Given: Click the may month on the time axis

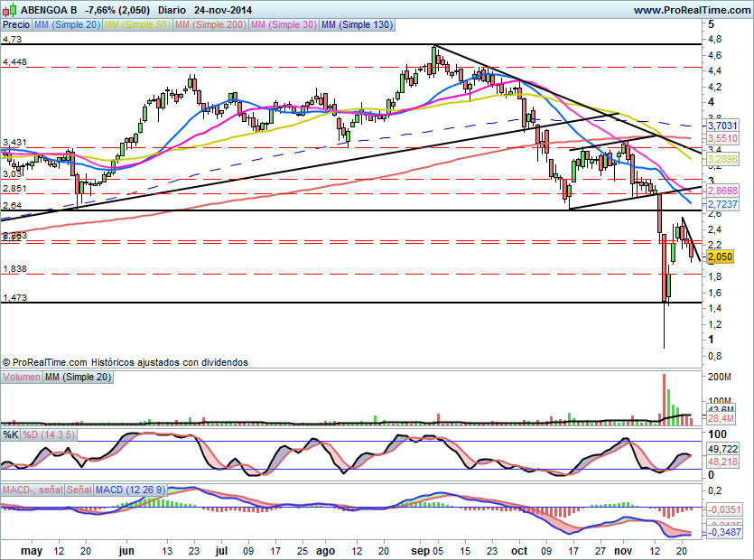Looking at the screenshot, I should click(x=32, y=551).
